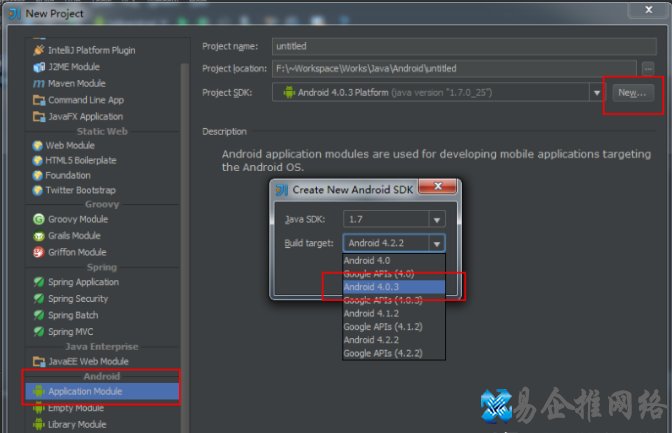Select the Command Line App item
Viewport: 672px width, 433px height.
tap(85, 100)
